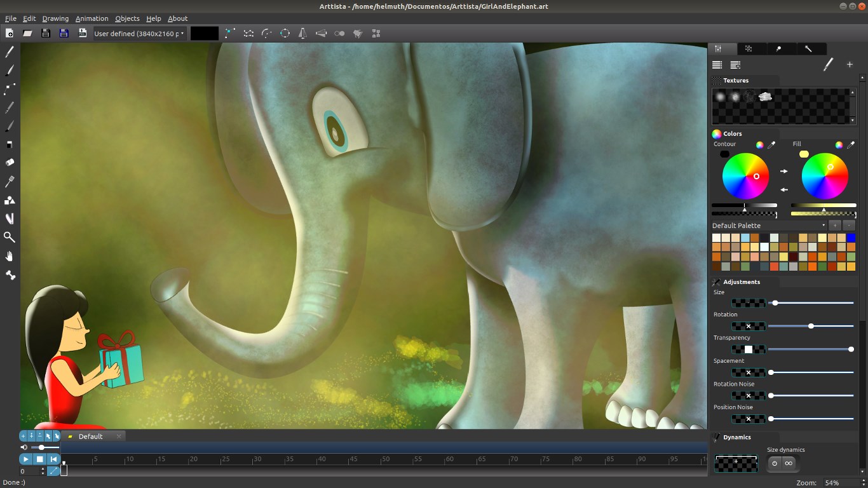Select the Eraser tool in the sidebar
868x488 pixels.
click(9, 144)
